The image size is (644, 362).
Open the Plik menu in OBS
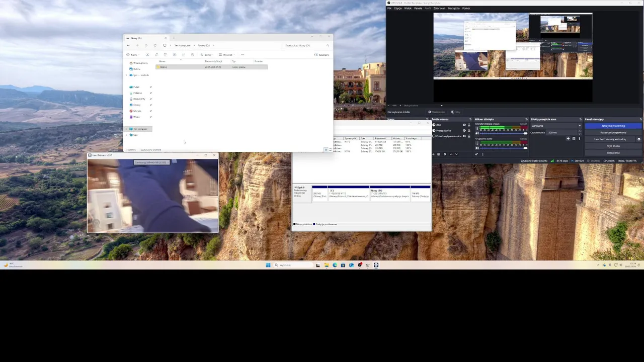pyautogui.click(x=389, y=8)
